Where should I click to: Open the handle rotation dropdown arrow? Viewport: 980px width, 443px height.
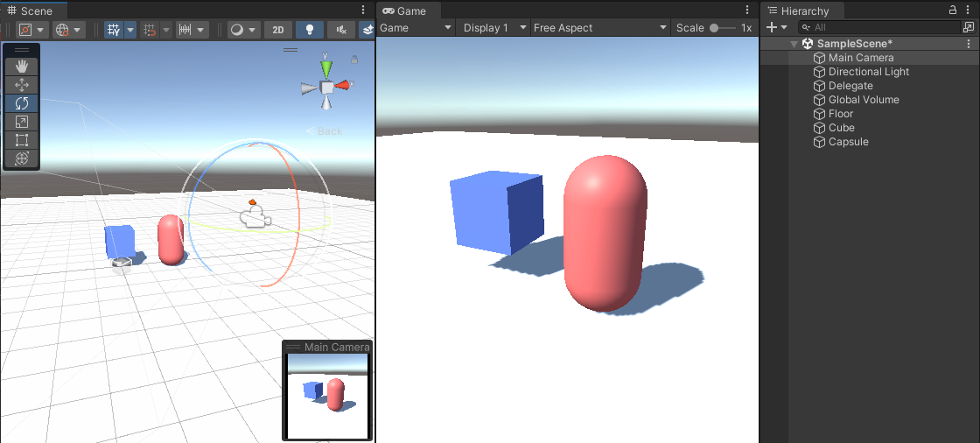pos(78,30)
